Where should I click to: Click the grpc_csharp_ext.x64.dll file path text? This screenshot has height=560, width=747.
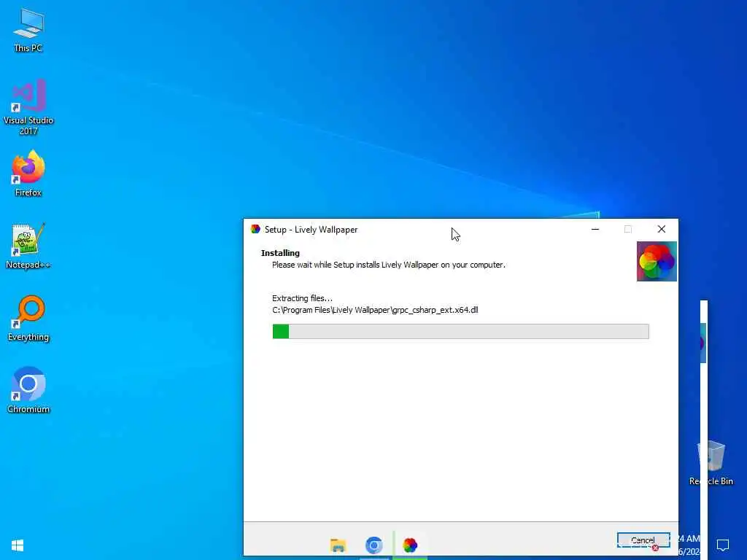[375, 310]
